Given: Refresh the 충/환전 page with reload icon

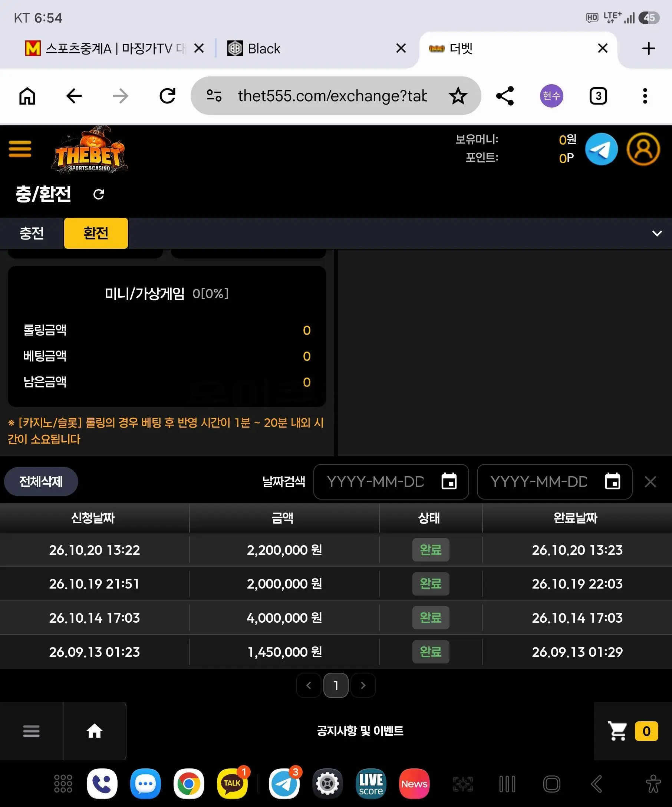Looking at the screenshot, I should [99, 194].
